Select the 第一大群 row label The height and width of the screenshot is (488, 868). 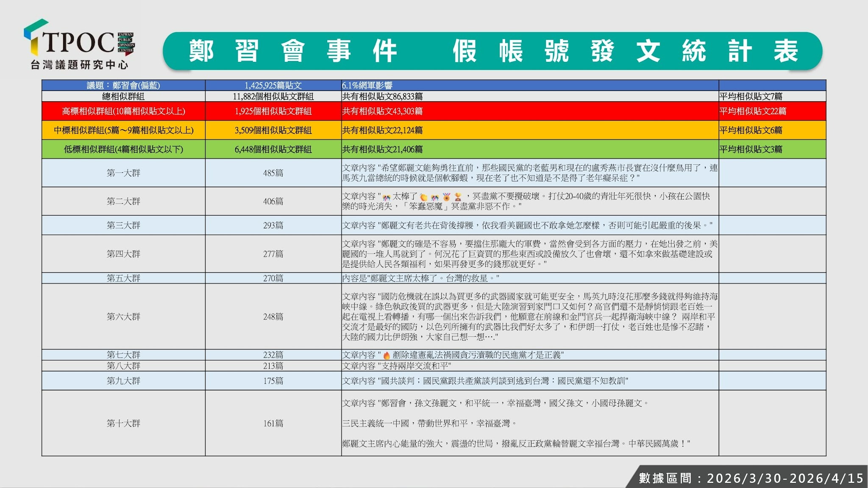click(x=123, y=173)
